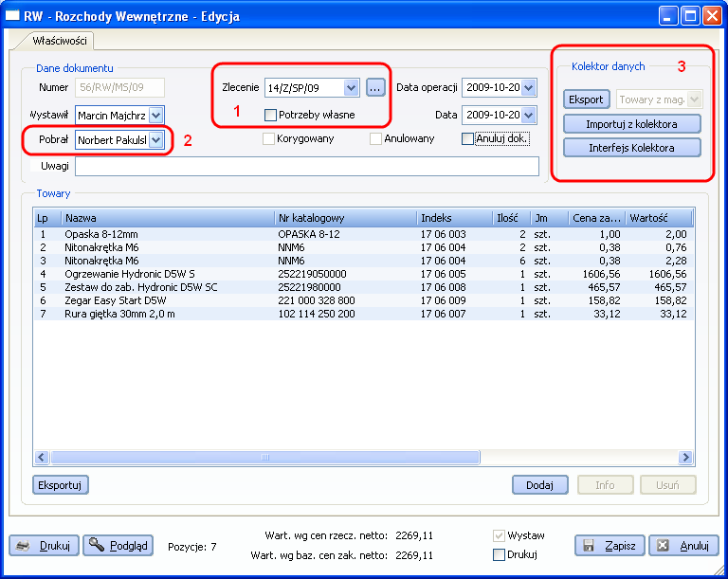Sort by the Wartość column header
Image resolution: width=728 pixels, height=579 pixels.
(659, 218)
